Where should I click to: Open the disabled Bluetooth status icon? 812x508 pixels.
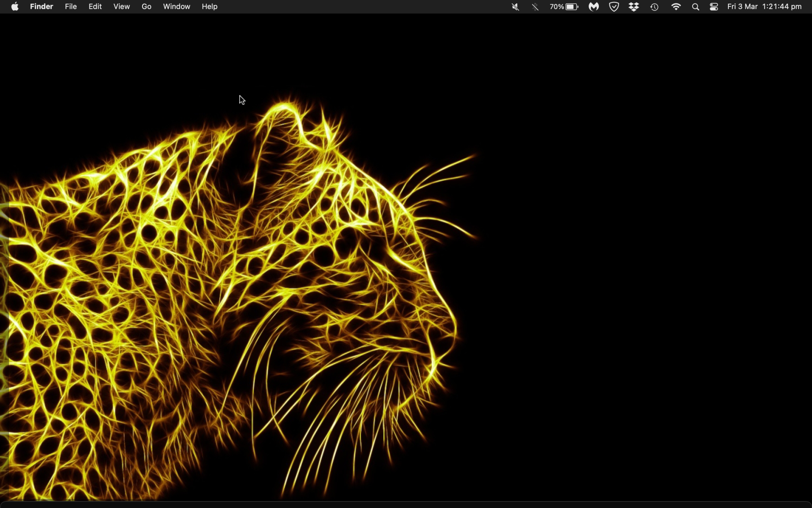point(535,7)
